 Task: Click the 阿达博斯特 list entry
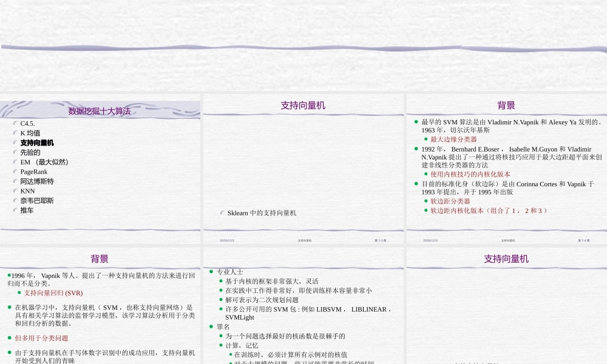(37, 181)
